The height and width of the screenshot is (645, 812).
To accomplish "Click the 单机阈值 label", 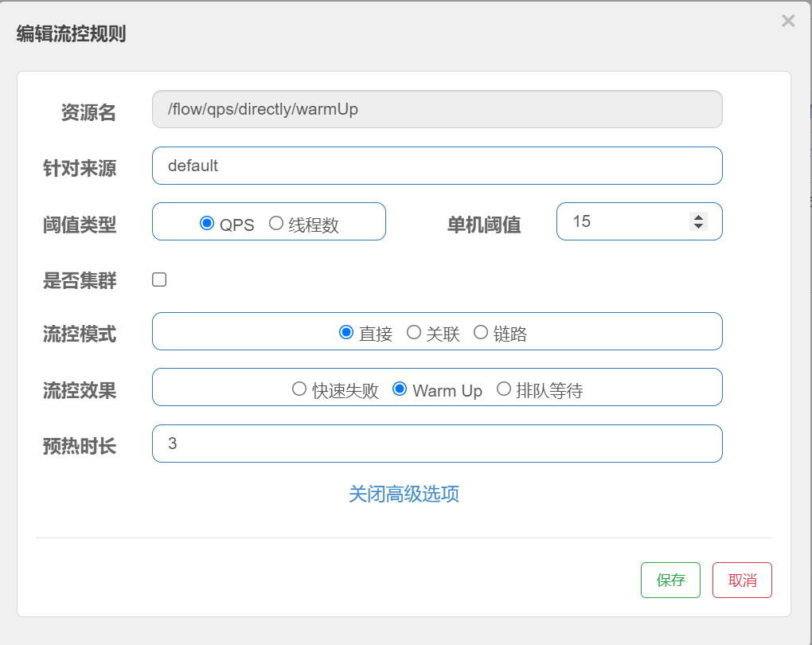I will click(484, 225).
